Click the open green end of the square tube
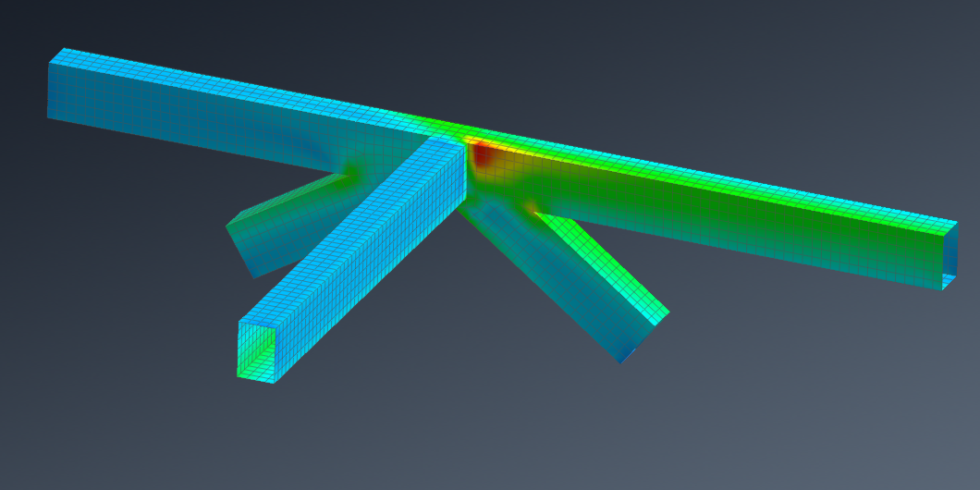Image resolution: width=980 pixels, height=490 pixels. tap(256, 351)
